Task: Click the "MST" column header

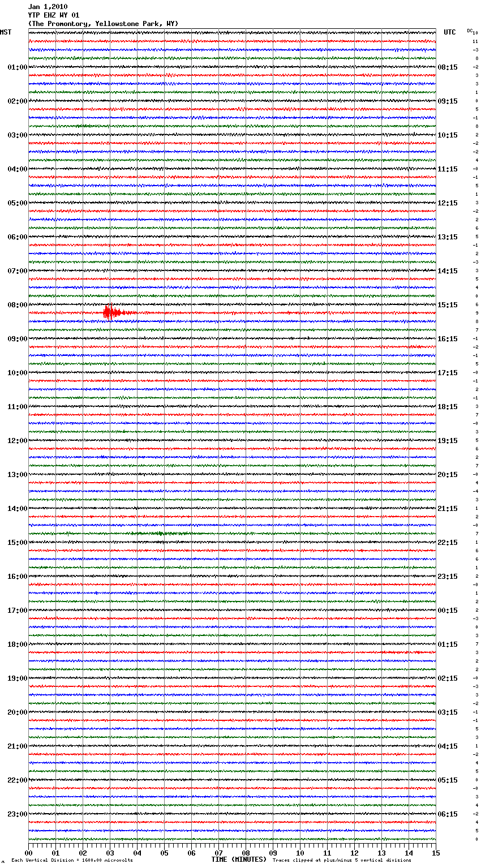Action: (6, 32)
